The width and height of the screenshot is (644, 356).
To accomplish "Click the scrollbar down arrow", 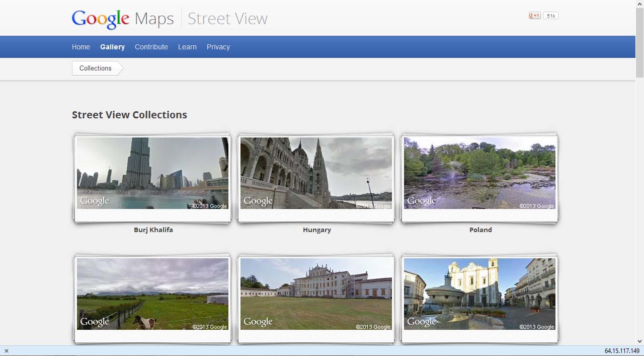I will 639,341.
